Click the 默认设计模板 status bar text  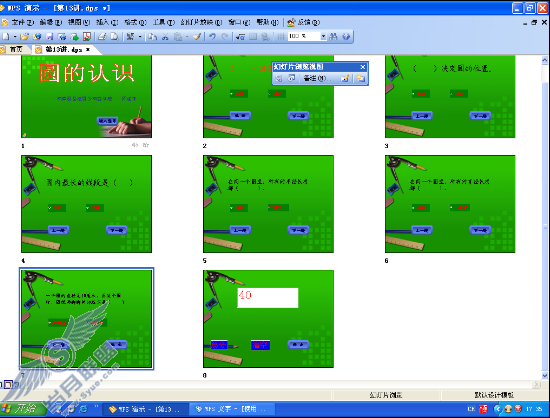(494, 395)
